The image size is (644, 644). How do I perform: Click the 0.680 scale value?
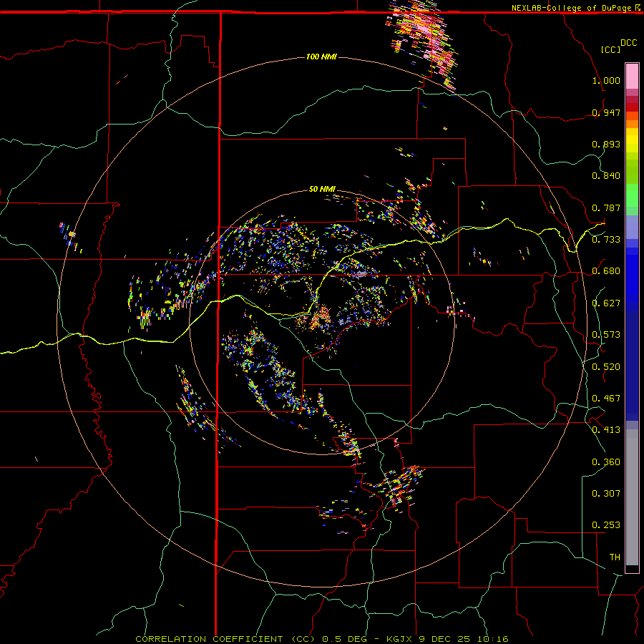(x=606, y=271)
